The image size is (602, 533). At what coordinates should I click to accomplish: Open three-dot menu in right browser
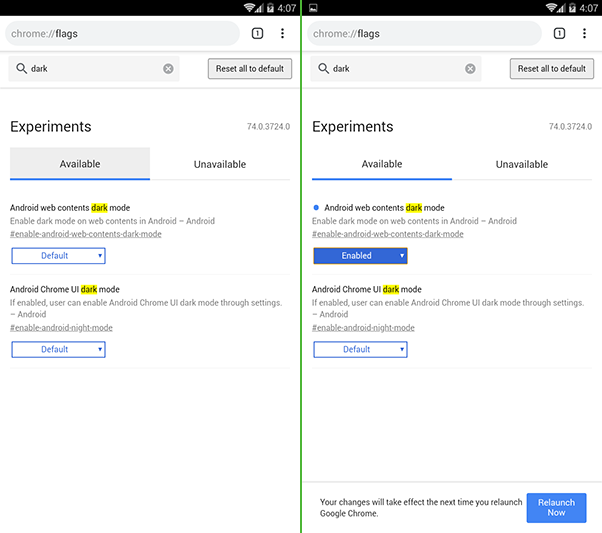coord(584,34)
